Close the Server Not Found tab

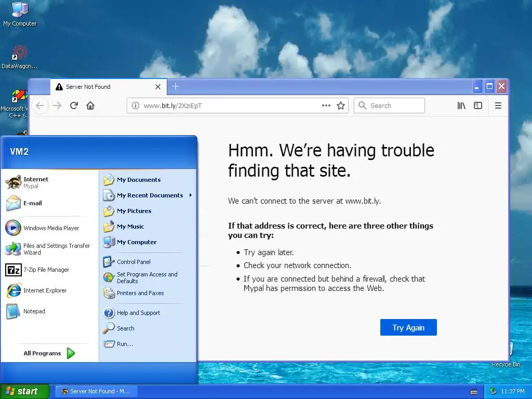tap(158, 87)
